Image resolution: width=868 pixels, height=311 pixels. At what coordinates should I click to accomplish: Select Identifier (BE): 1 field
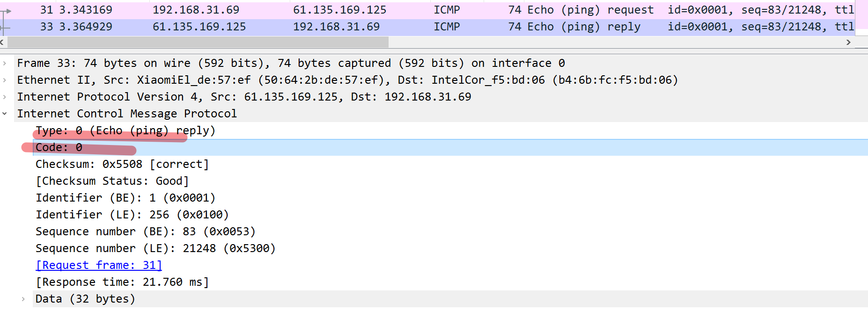point(125,198)
